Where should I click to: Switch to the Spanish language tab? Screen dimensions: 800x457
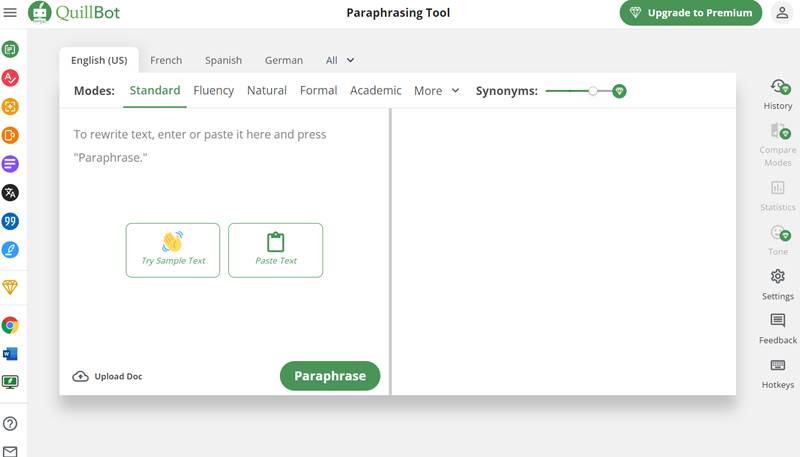pos(223,60)
